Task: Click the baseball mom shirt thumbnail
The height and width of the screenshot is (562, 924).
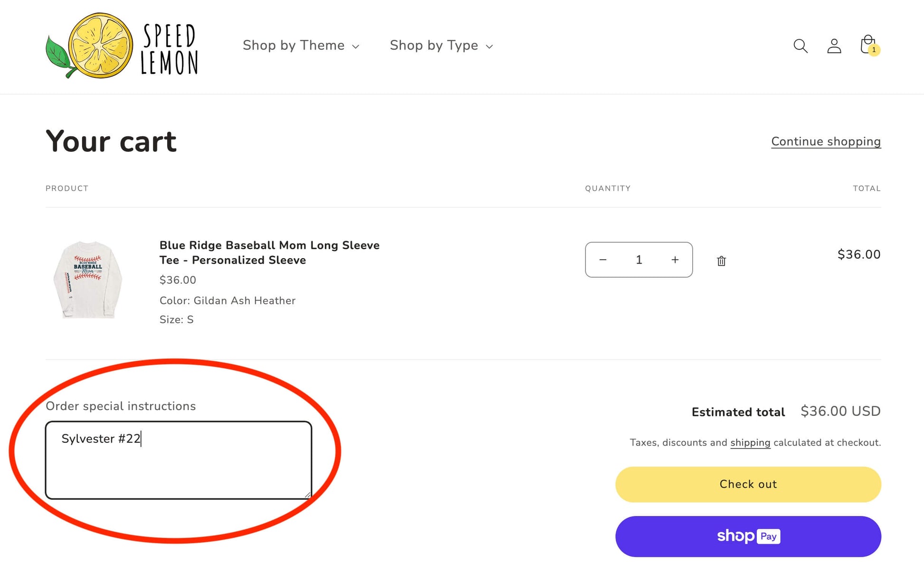Action: pyautogui.click(x=88, y=280)
